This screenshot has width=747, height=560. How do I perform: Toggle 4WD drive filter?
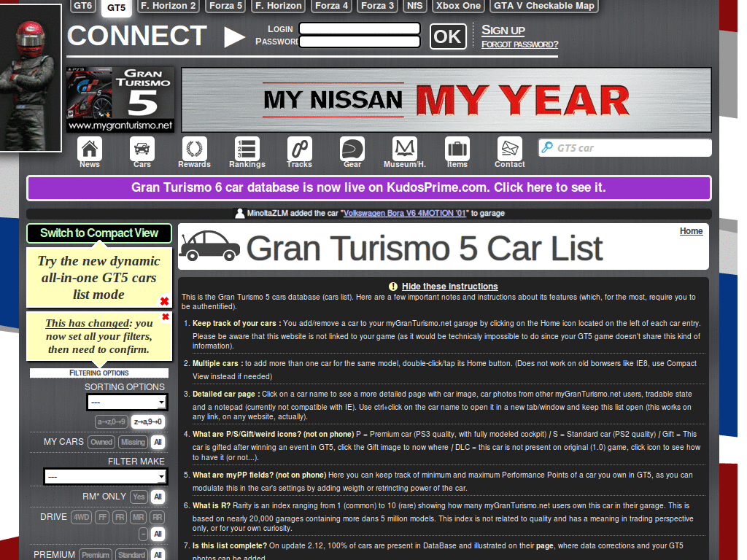pos(82,517)
